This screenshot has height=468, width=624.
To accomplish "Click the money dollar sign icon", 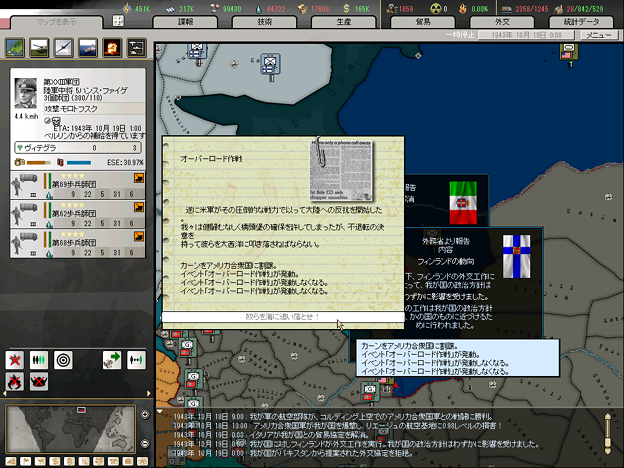I will click(x=346, y=8).
